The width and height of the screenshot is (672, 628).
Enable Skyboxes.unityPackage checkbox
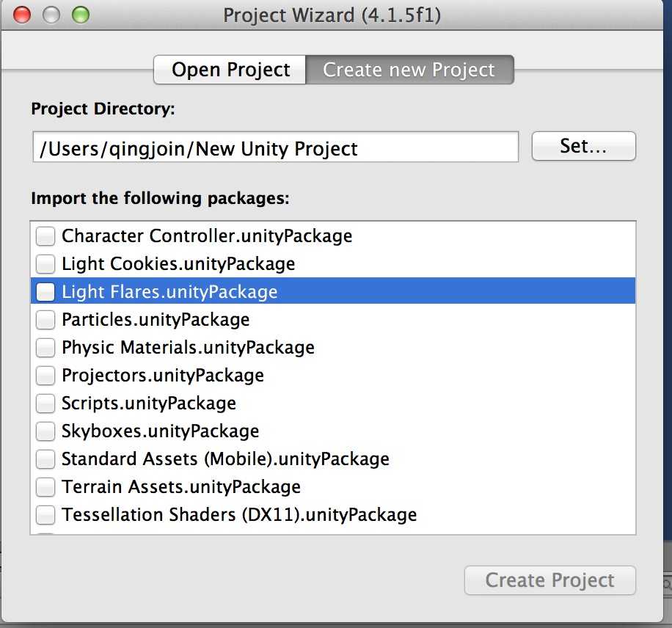click(x=45, y=431)
